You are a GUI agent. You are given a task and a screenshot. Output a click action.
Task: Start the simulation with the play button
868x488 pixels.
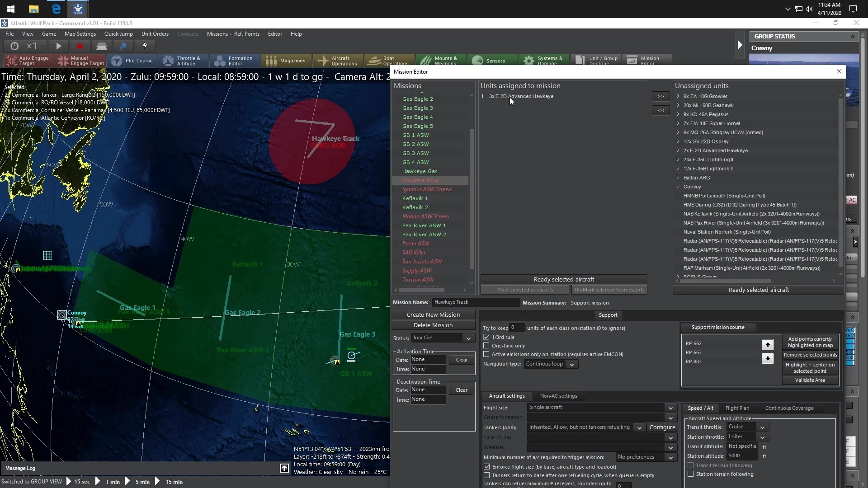pos(58,46)
